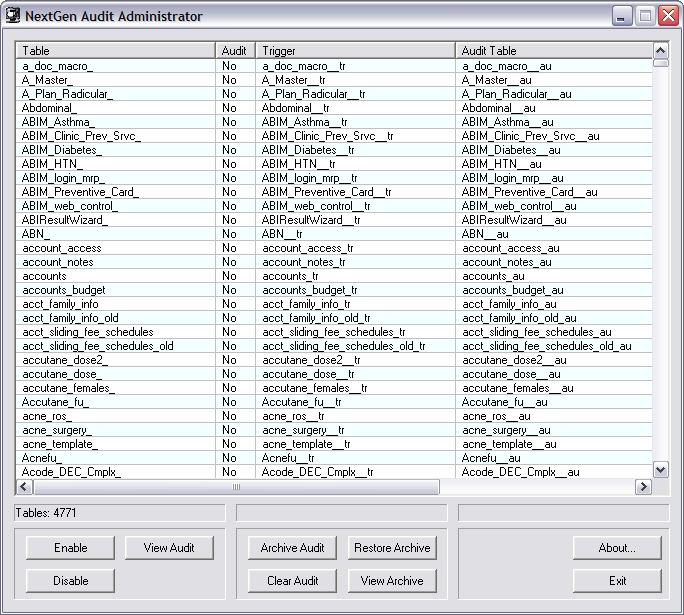
Task: Select the Abdominal_ table row
Action: click(334, 108)
